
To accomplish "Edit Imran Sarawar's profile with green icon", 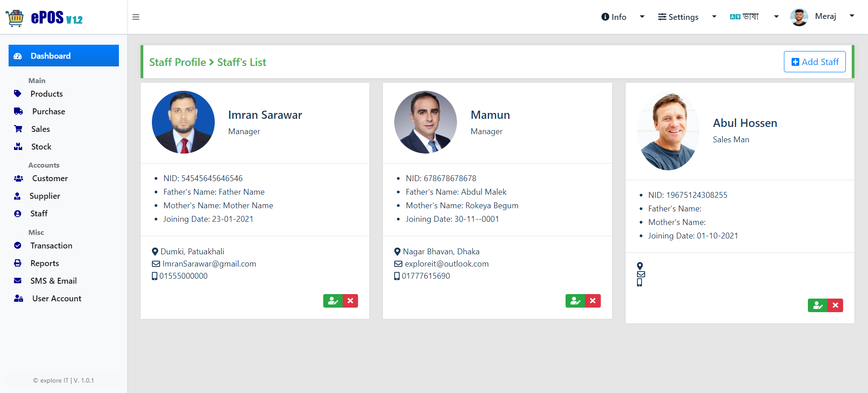I will click(333, 301).
